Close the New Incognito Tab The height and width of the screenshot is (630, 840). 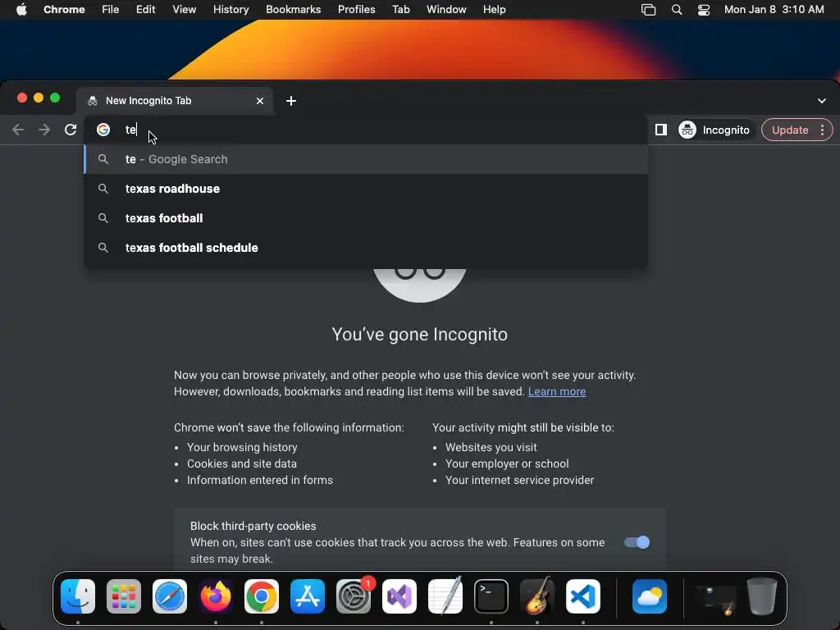(x=260, y=101)
